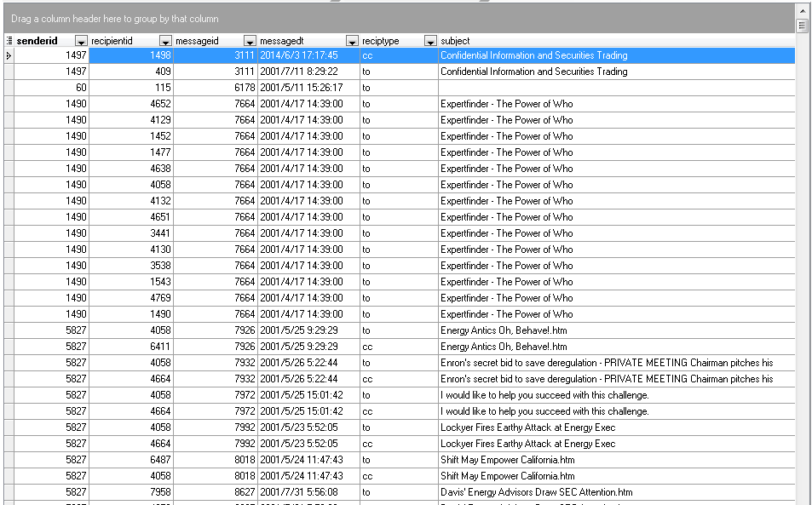Select the row with recipientid 4652
Screen dimensions: 812x505
(x=131, y=104)
